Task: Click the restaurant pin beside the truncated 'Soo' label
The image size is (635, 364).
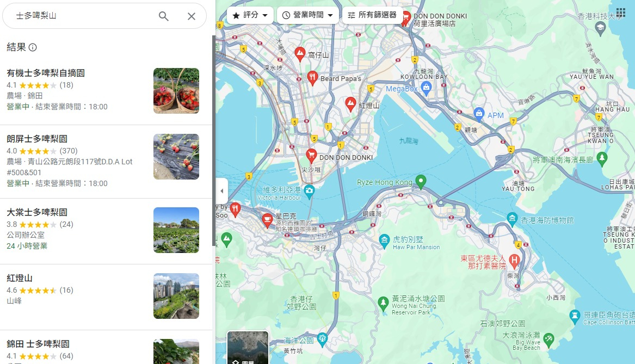Action: point(235,209)
